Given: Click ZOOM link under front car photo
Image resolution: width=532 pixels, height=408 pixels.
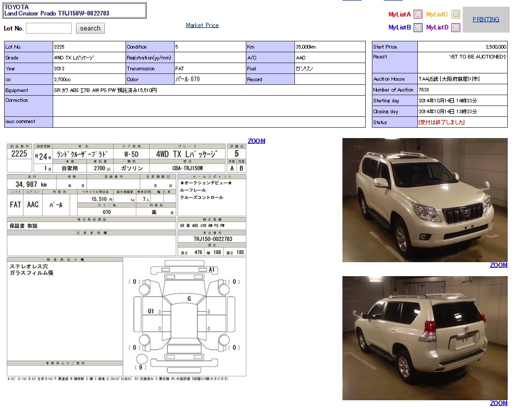Looking at the screenshot, I should click(x=498, y=265).
